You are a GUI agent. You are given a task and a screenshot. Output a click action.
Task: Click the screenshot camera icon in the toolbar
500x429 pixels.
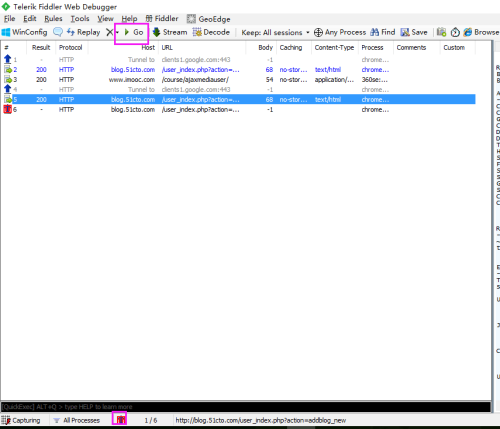441,32
